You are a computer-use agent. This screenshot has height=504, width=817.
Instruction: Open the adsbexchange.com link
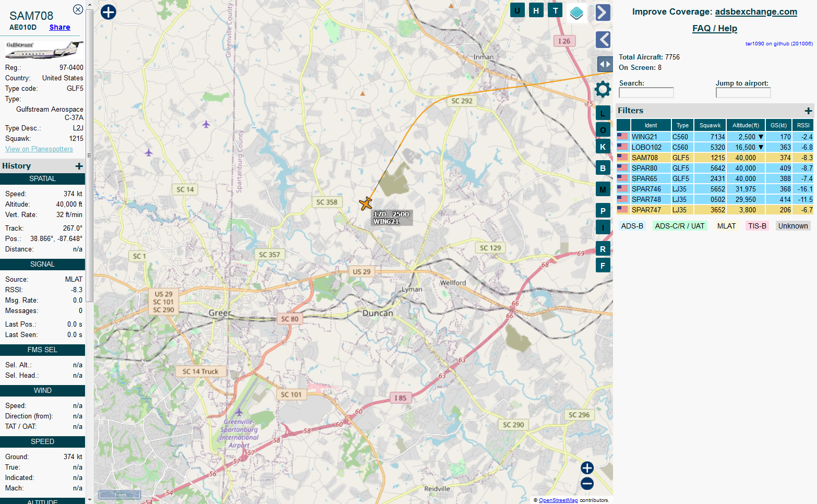756,11
